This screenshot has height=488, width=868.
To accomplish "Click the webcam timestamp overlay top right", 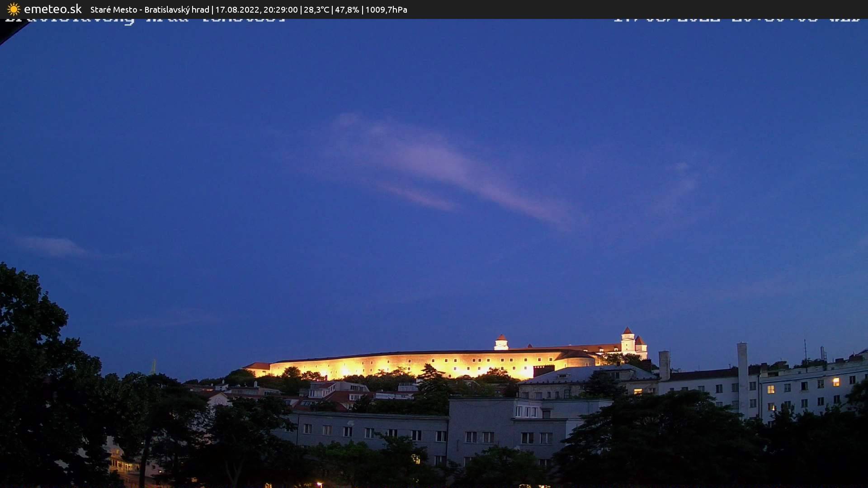I will point(737,19).
